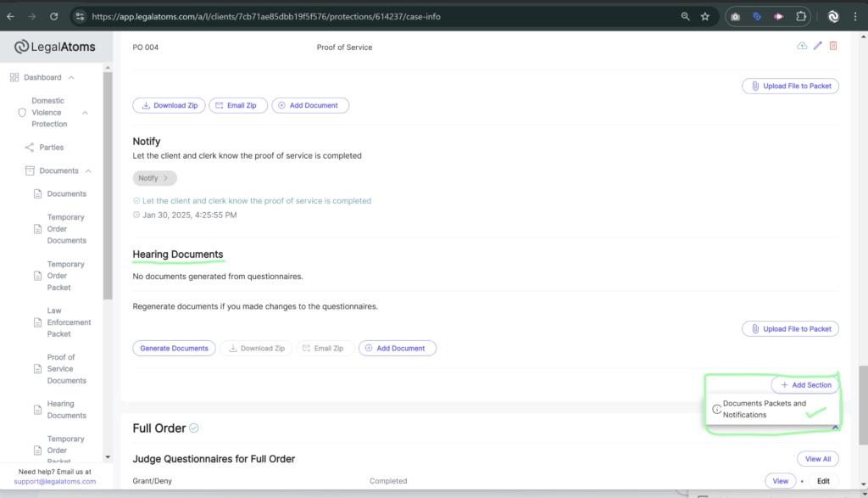Click file icon for Law Enforcement Packet

pos(37,322)
